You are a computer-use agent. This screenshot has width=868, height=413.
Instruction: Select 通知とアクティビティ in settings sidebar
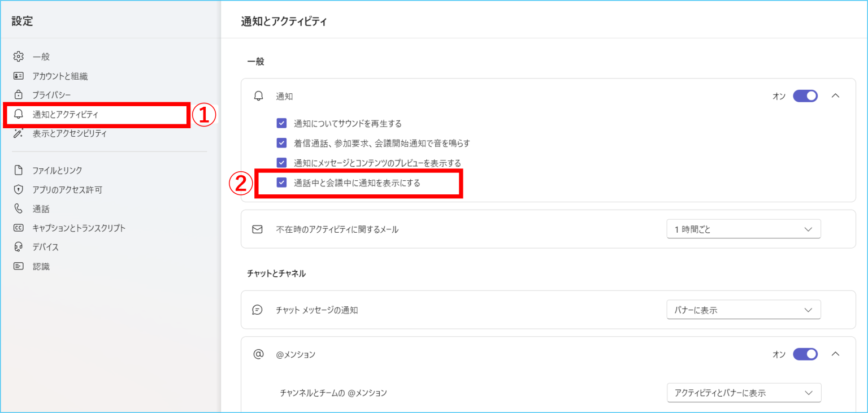point(65,115)
